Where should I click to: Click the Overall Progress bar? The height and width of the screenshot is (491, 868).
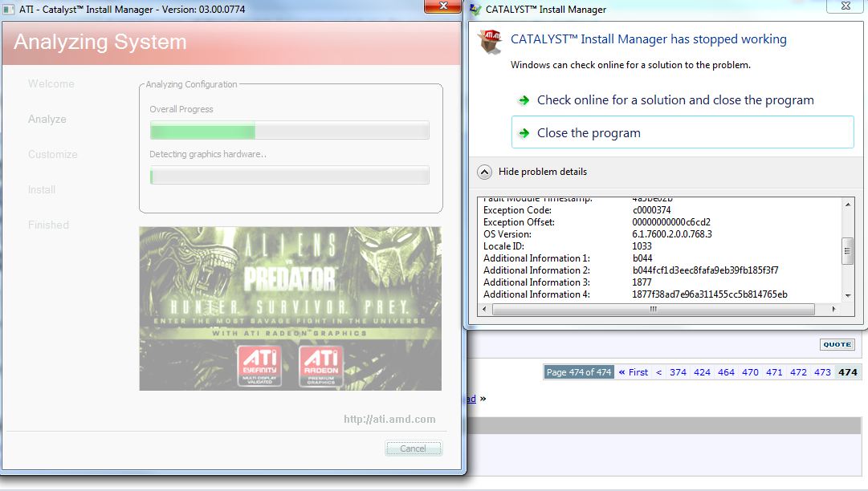coord(290,131)
